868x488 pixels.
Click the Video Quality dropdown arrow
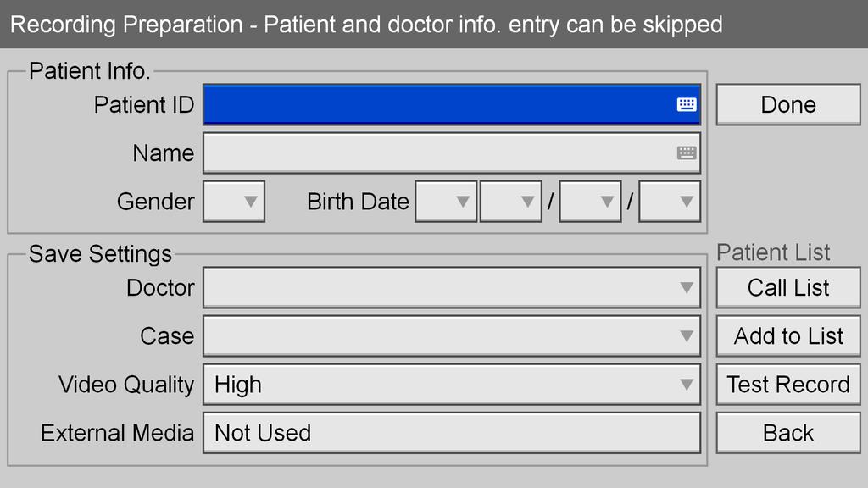coord(687,385)
